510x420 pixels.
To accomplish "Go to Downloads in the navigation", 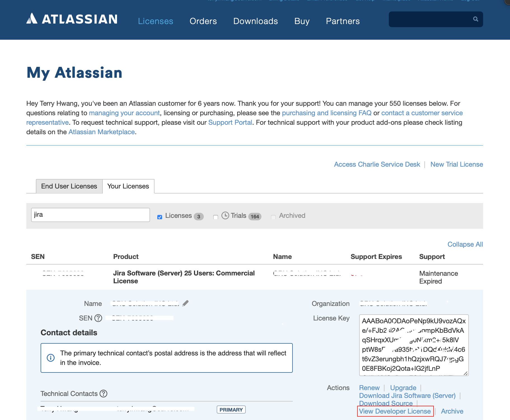I will click(x=256, y=21).
